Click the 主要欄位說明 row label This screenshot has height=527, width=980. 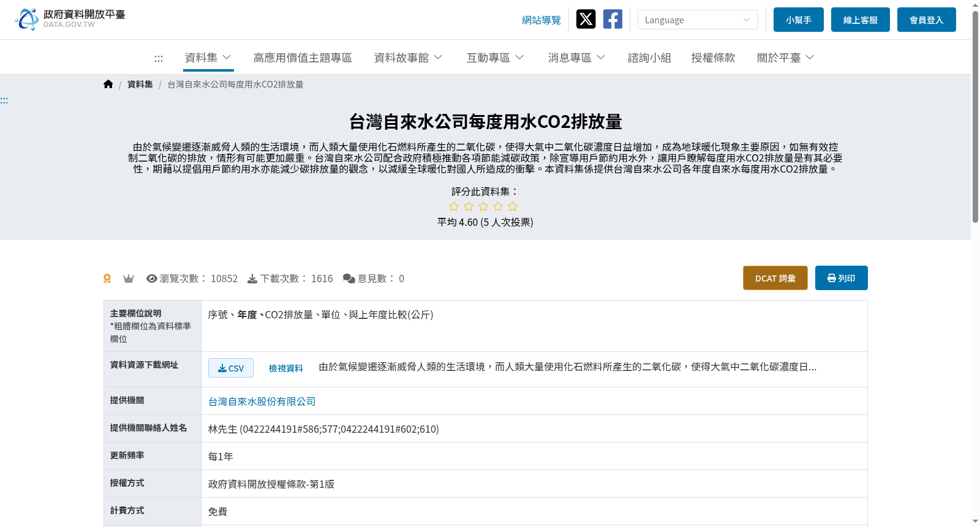click(x=136, y=313)
